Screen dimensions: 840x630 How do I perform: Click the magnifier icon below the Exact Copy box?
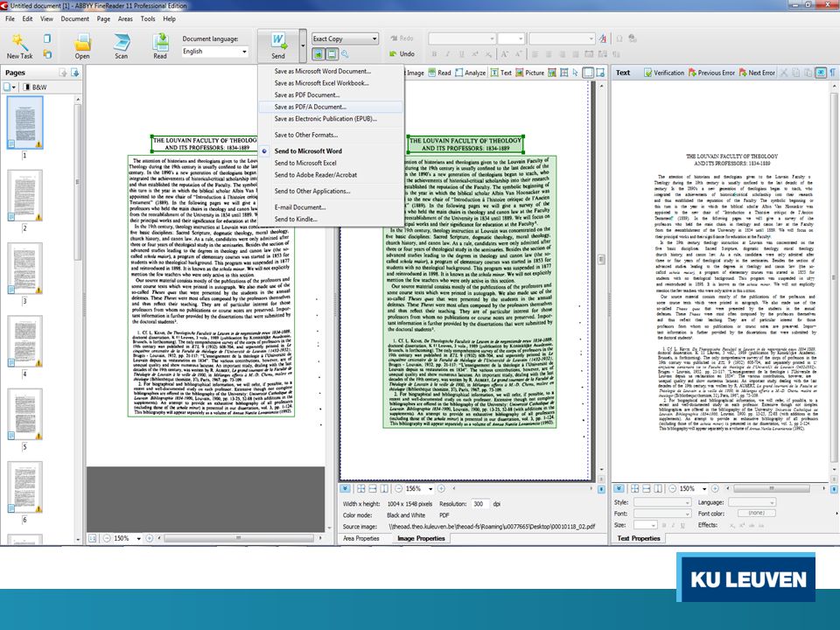click(x=345, y=54)
